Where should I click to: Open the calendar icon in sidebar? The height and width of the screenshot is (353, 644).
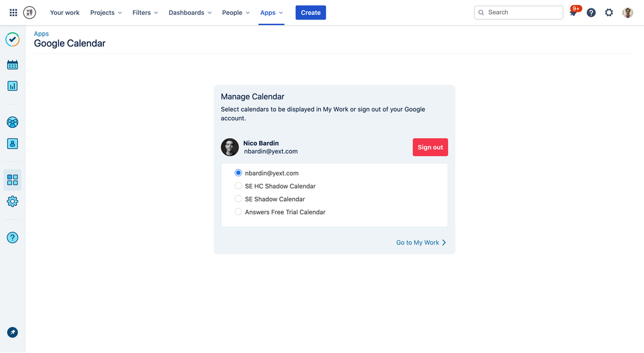[12, 65]
